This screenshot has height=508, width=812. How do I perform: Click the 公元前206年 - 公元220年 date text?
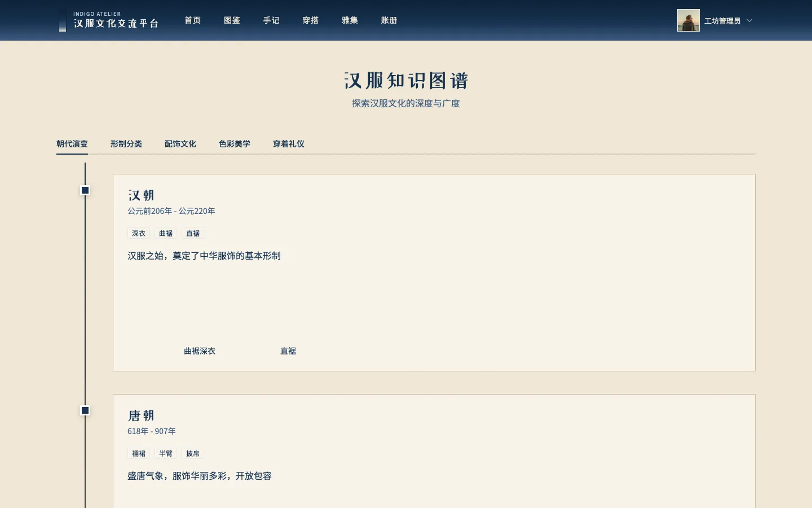pos(171,211)
